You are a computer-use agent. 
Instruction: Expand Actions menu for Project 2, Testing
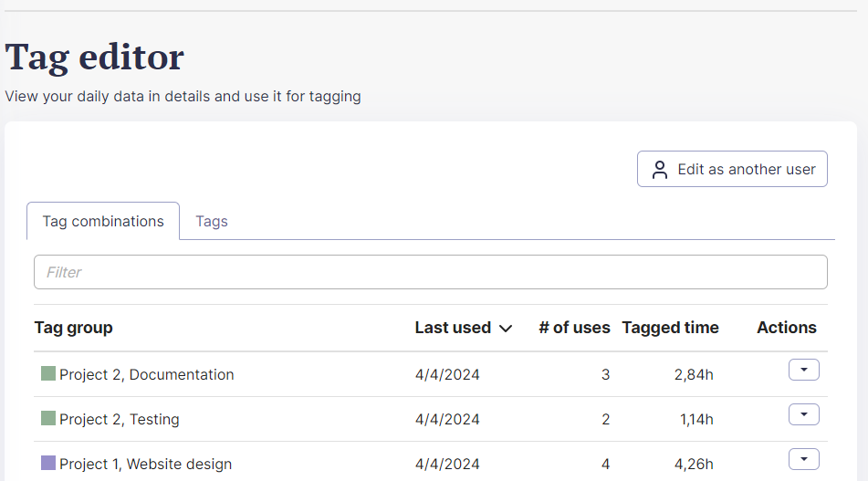click(x=803, y=414)
